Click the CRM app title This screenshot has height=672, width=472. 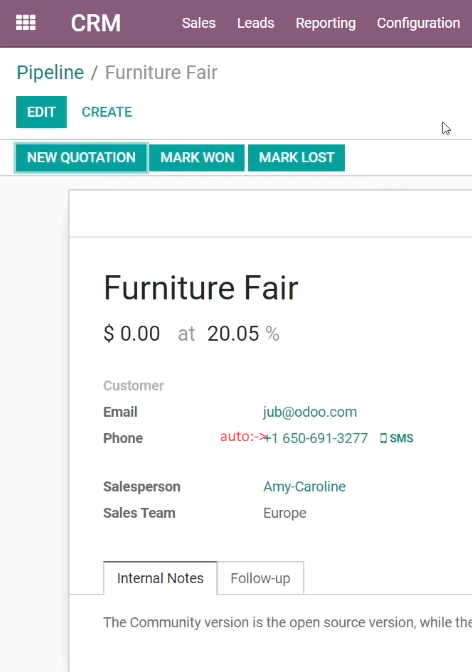tap(96, 23)
